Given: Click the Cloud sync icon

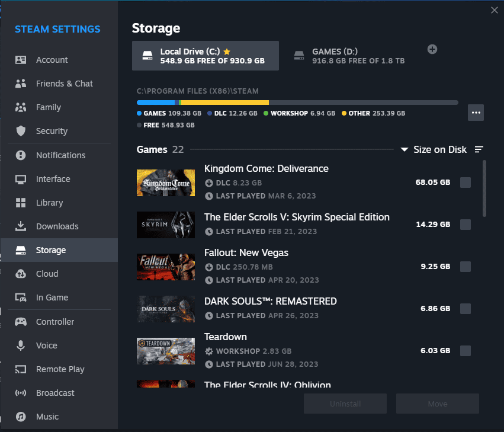Looking at the screenshot, I should click(21, 274).
